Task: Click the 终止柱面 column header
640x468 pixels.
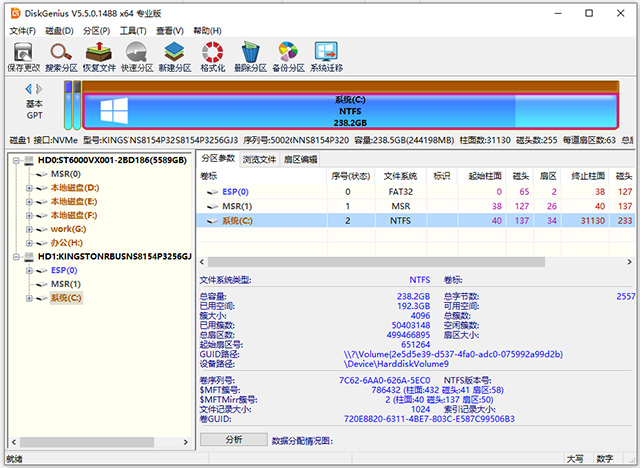Action: point(584,176)
